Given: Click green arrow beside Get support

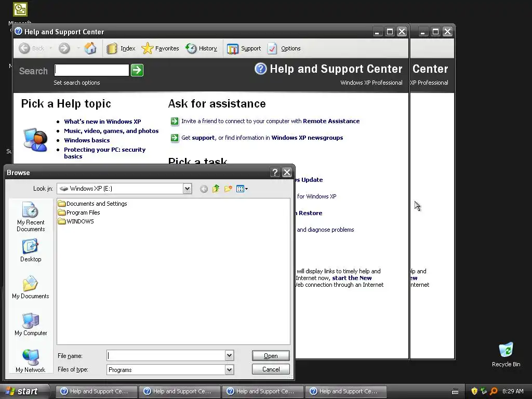Looking at the screenshot, I should [x=175, y=138].
